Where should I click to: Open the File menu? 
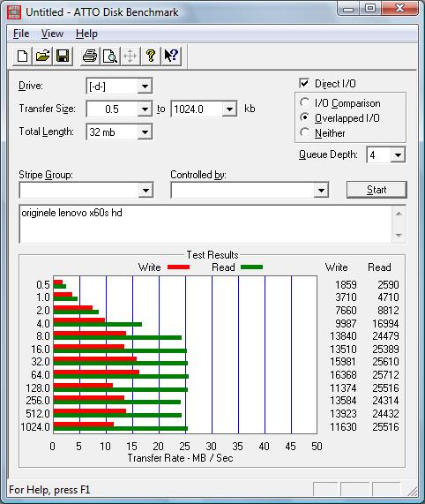[21, 34]
